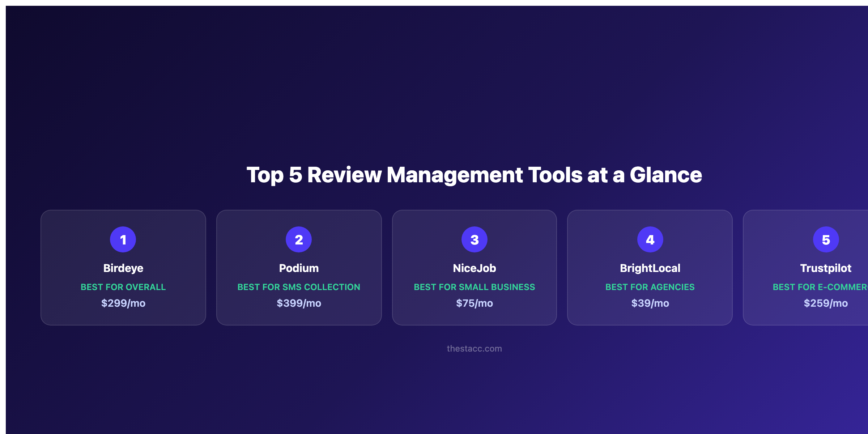The image size is (868, 434).
Task: Click the thestacc.com link at bottom
Action: click(x=475, y=349)
